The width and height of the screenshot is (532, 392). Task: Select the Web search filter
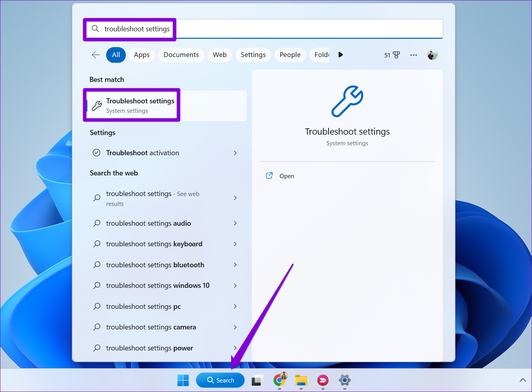pos(220,55)
